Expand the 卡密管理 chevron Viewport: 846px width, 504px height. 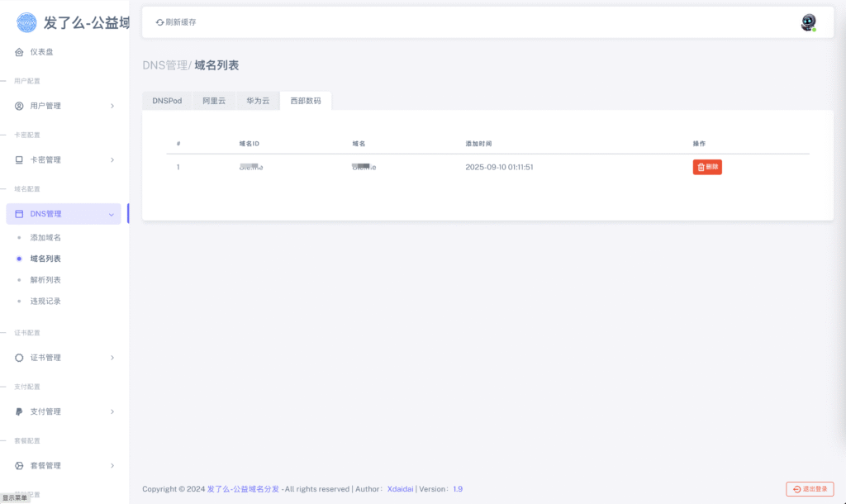pos(112,159)
